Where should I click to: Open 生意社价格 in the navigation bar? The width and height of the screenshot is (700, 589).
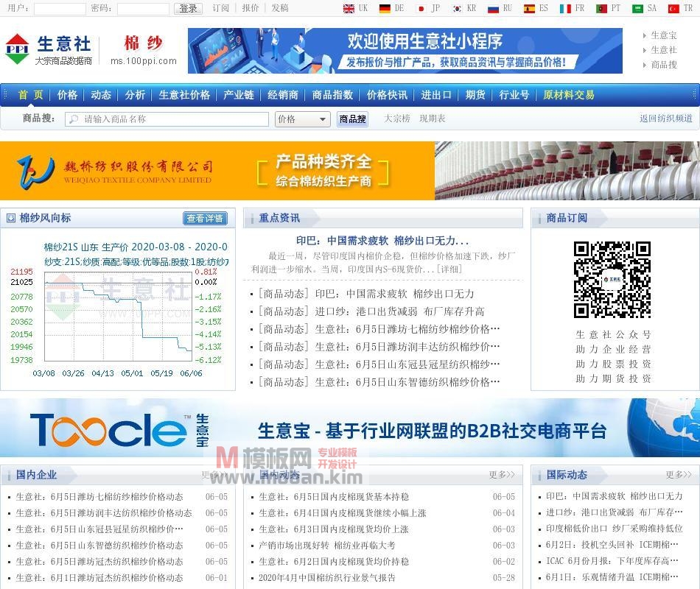pos(184,95)
